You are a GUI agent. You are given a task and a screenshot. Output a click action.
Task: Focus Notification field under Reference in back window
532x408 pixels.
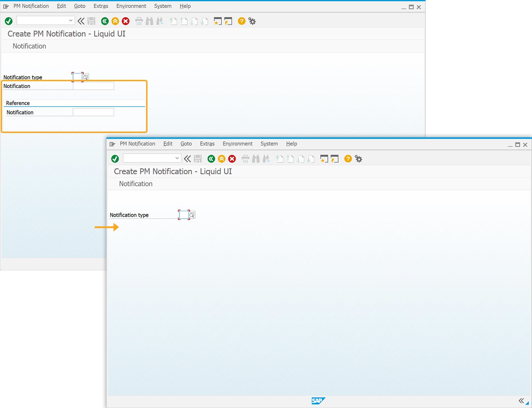(93, 112)
